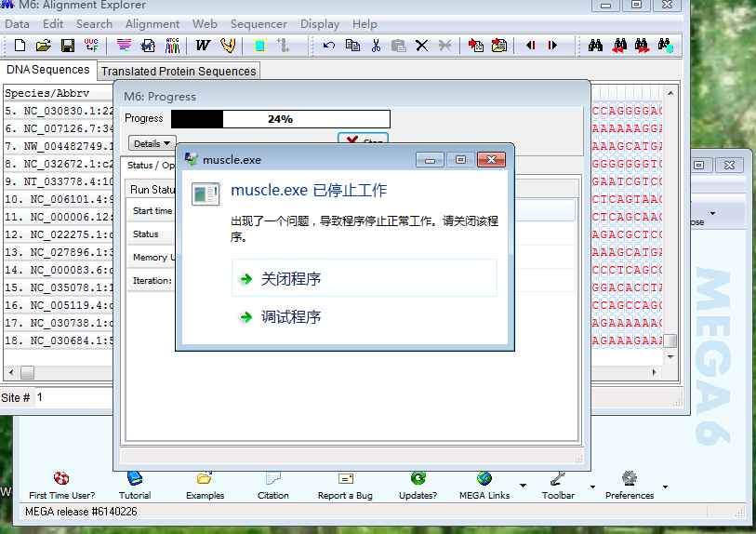Find a motif using the binoculars icon
Screen dimensions: 756x534
point(595,46)
